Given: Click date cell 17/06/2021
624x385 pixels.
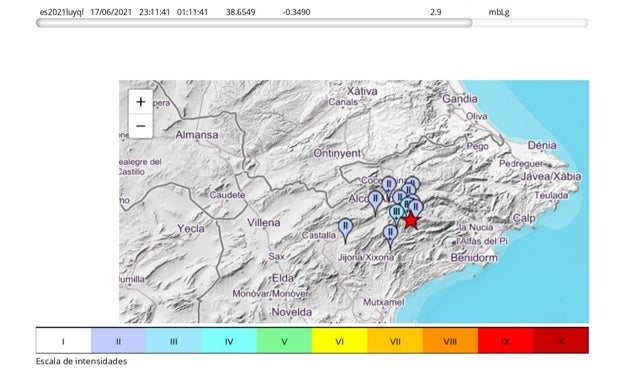Looking at the screenshot, I should pyautogui.click(x=111, y=12).
